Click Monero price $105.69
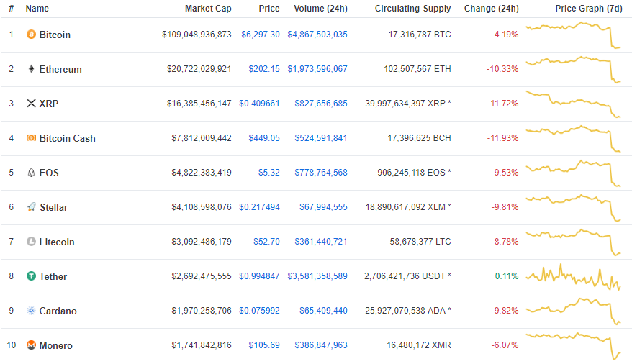The height and width of the screenshot is (364, 632). [x=264, y=345]
